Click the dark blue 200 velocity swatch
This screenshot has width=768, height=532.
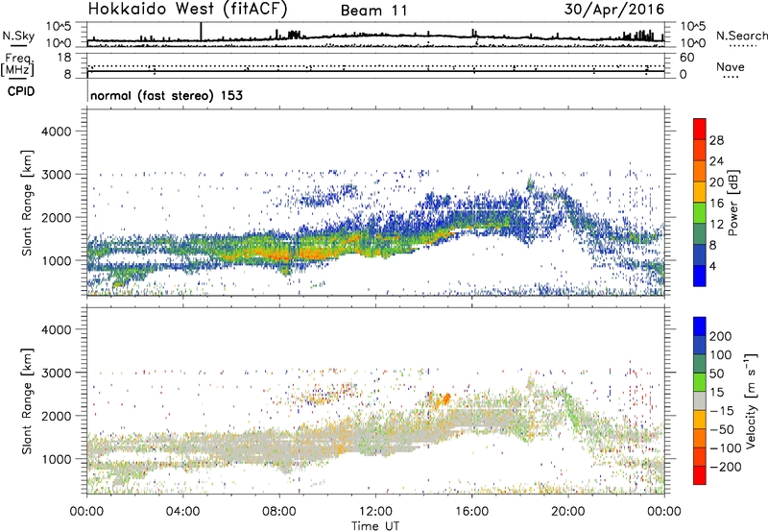[700, 326]
